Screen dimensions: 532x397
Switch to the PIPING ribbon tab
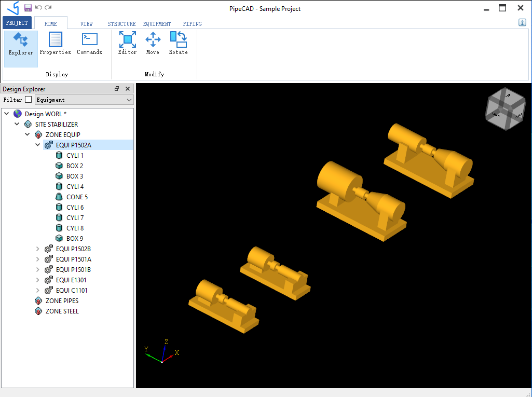click(x=193, y=24)
